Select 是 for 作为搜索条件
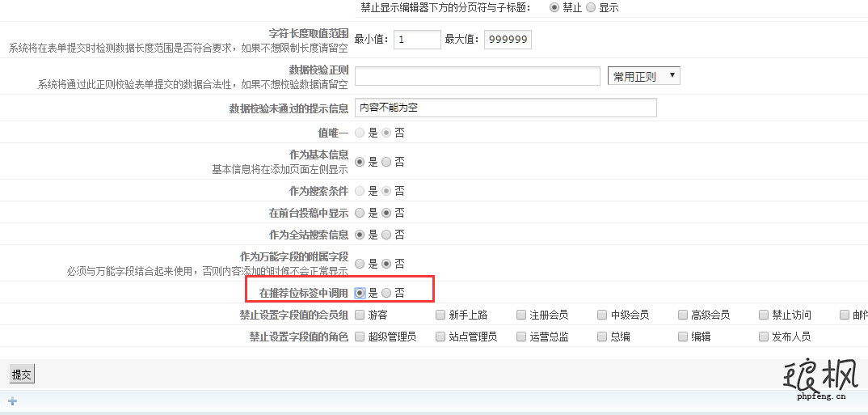868x415 pixels. pyautogui.click(x=360, y=191)
